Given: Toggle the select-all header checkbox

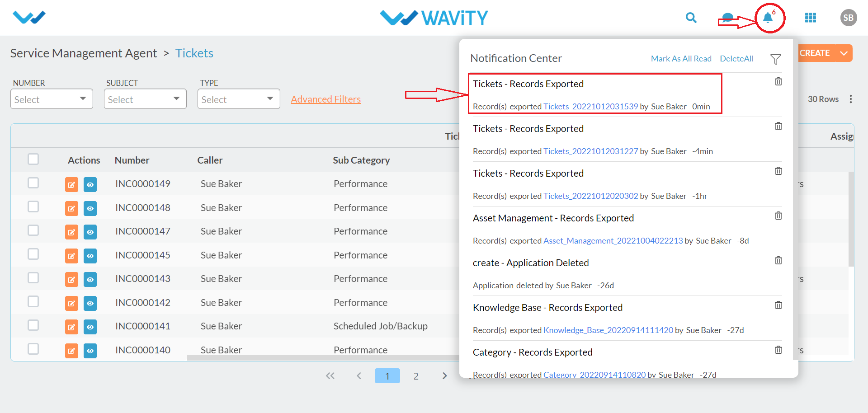Looking at the screenshot, I should pyautogui.click(x=33, y=159).
